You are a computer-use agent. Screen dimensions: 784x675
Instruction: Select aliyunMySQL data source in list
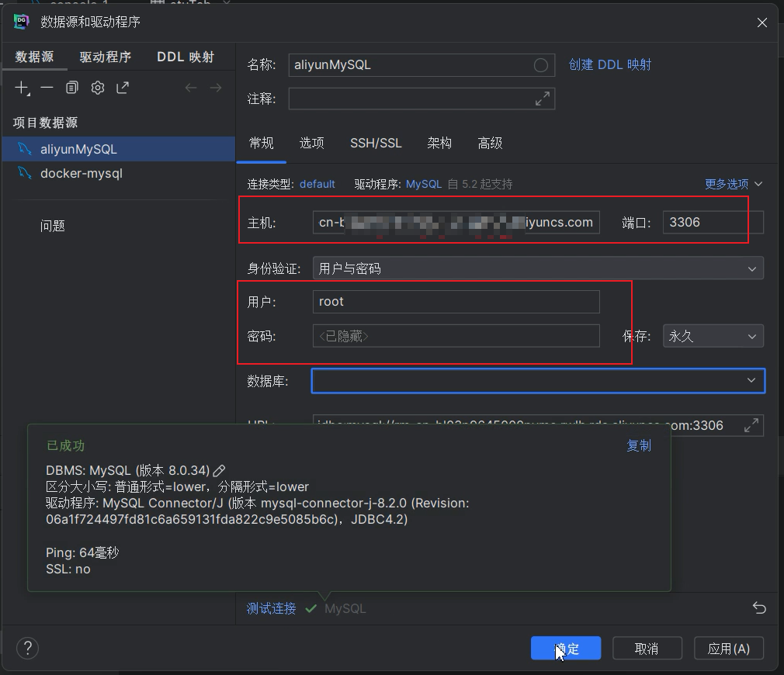tap(119, 149)
